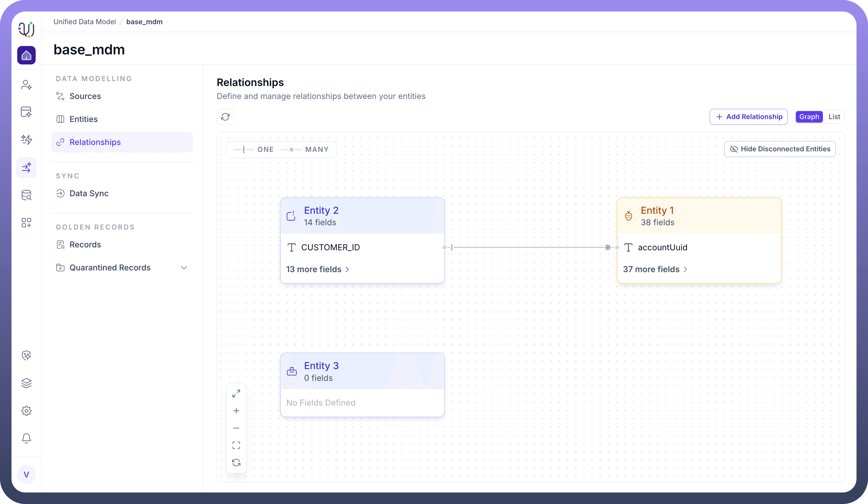
Task: Click the Add Relationship button
Action: [748, 117]
